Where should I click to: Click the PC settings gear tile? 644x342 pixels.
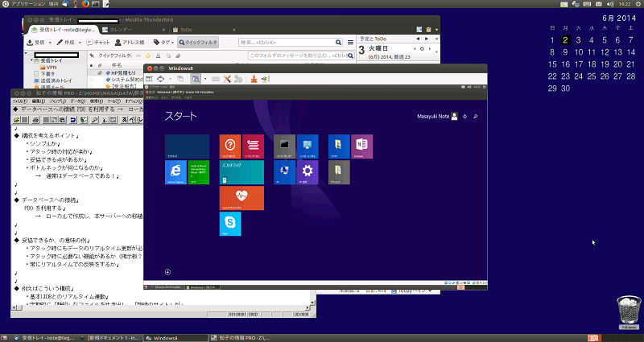pos(308,172)
